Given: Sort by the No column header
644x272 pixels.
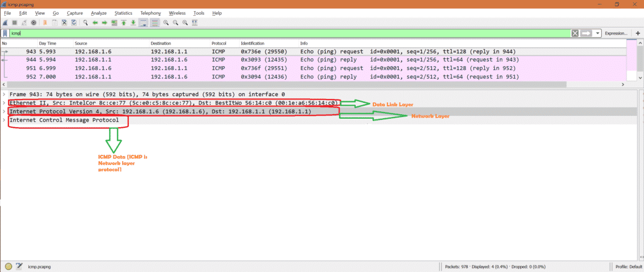Looking at the screenshot, I should point(19,43).
